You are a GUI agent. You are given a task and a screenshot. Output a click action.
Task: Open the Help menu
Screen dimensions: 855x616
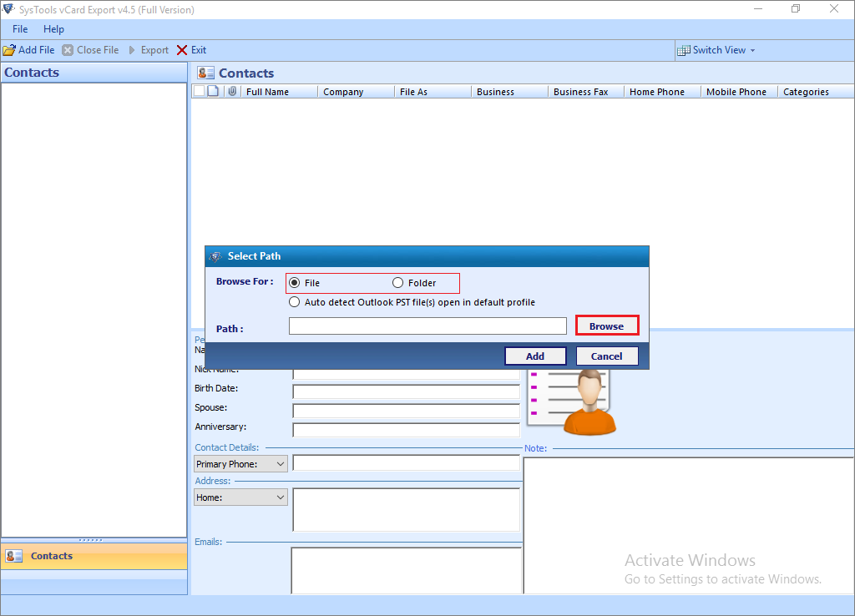pos(53,29)
